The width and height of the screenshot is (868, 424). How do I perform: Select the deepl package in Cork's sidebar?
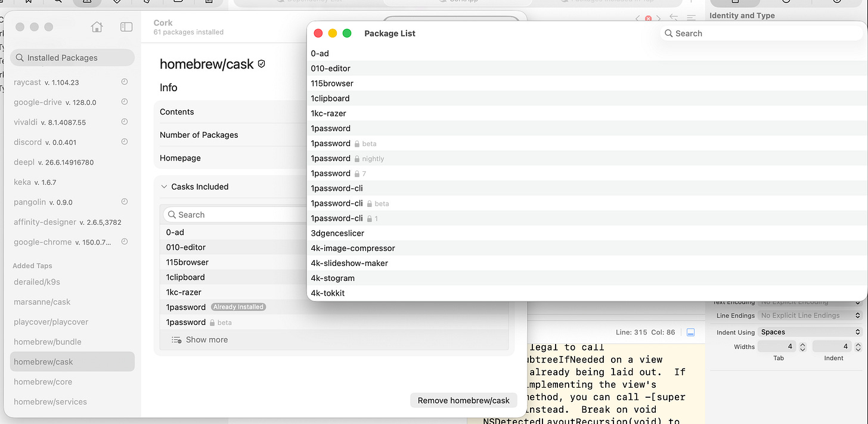72,162
